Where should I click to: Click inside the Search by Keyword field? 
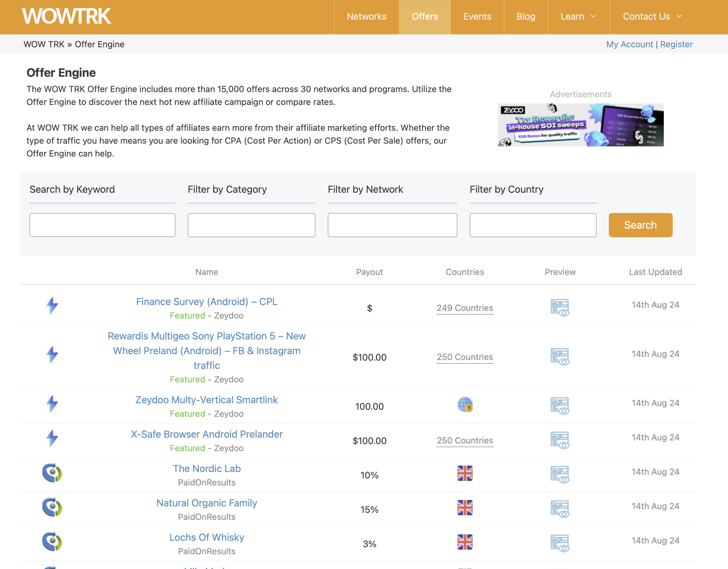pos(102,225)
